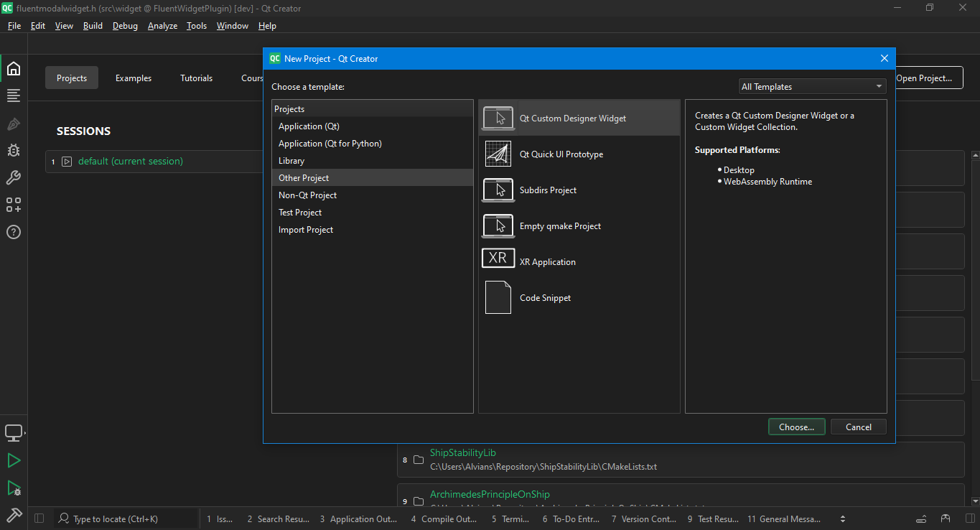Click the ghost icon in status bar
Image resolution: width=980 pixels, height=530 pixels.
[x=946, y=519]
